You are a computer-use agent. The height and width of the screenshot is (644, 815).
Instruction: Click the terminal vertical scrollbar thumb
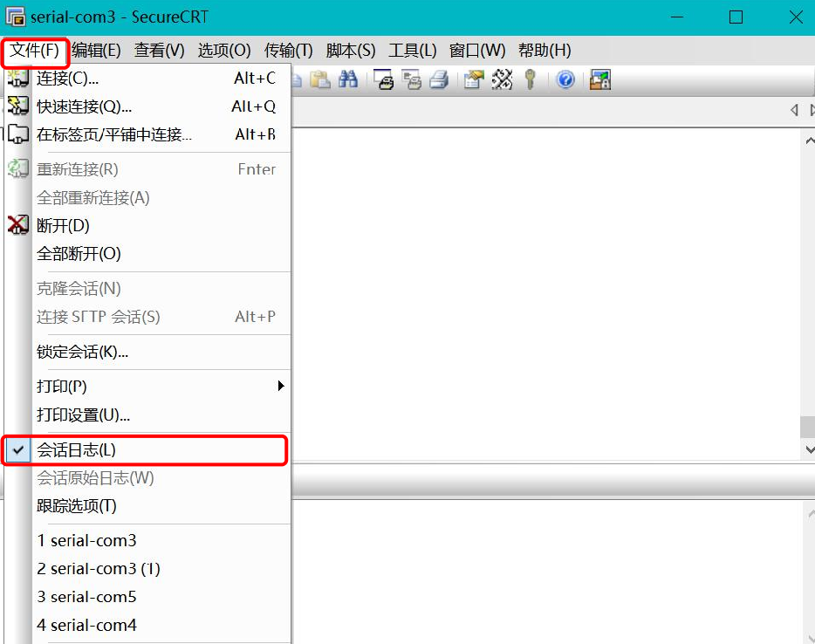tap(808, 427)
